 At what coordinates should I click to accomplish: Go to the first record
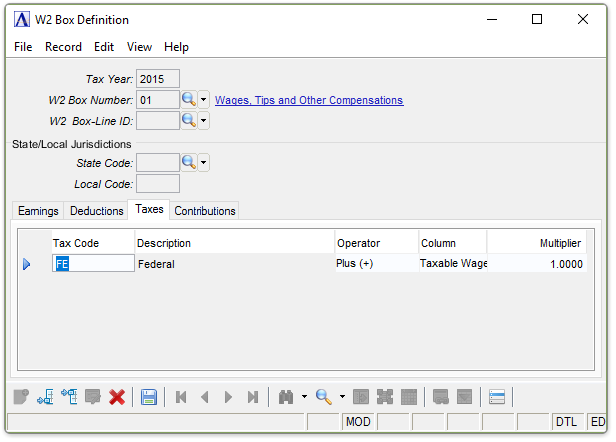pos(181,397)
